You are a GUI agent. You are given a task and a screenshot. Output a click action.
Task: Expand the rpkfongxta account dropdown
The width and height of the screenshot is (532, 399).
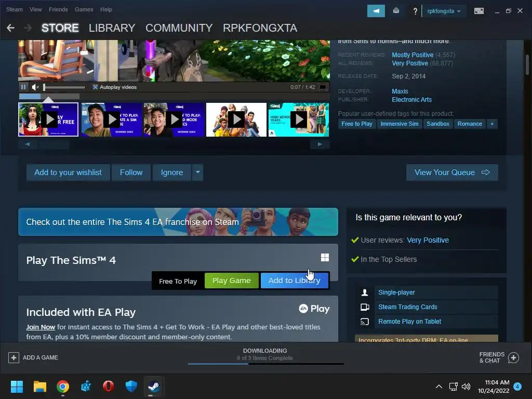444,11
